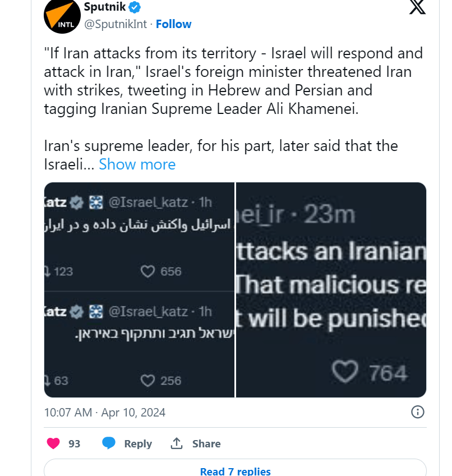The image size is (452, 476).
Task: Click the share upload arrow icon
Action: coord(177,443)
